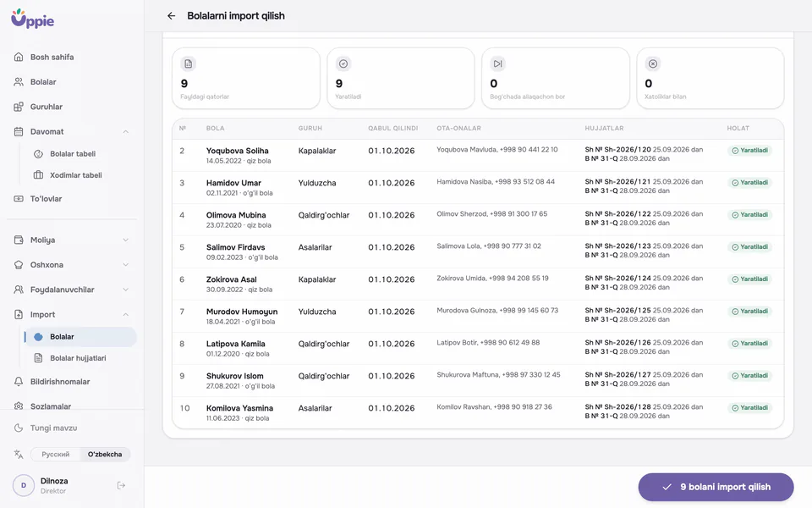Click the Guruhlar groups icon
Screen dimensions: 812x508
click(x=19, y=107)
